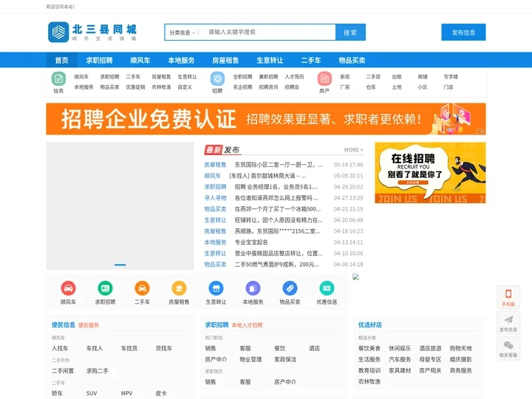Image resolution: width=532 pixels, height=399 pixels.
Task: Click 餐饮 under 热门职位
Action: 280,349
